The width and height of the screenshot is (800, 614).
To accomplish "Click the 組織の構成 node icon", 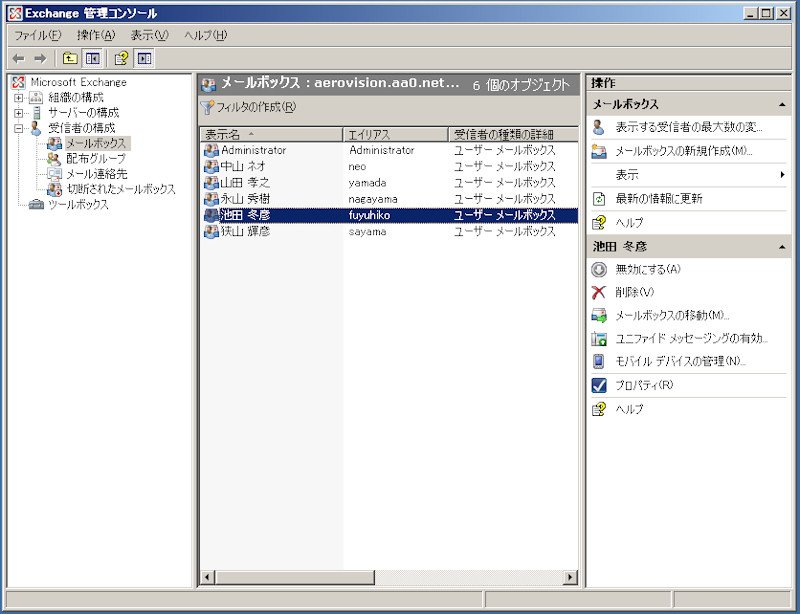I will [x=36, y=97].
